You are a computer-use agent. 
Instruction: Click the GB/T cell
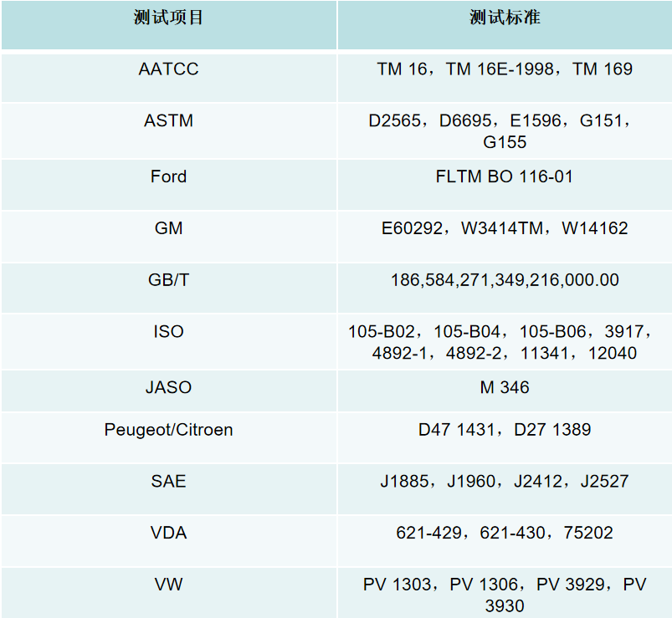pos(168,280)
